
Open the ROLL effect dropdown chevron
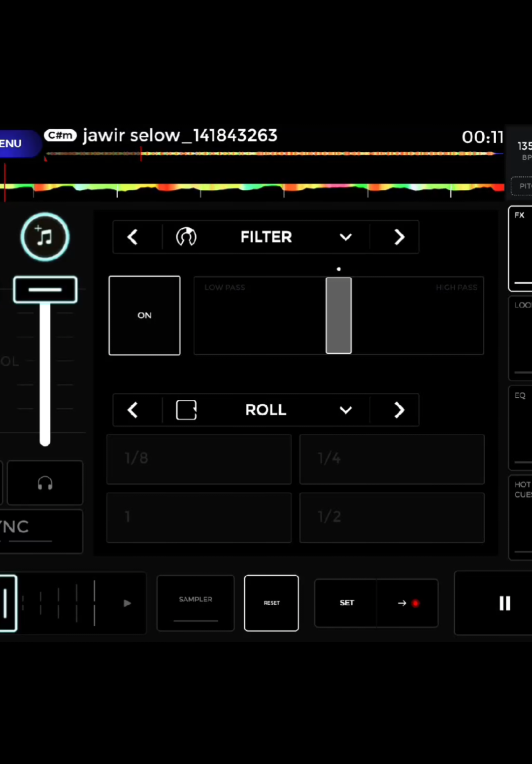point(345,410)
